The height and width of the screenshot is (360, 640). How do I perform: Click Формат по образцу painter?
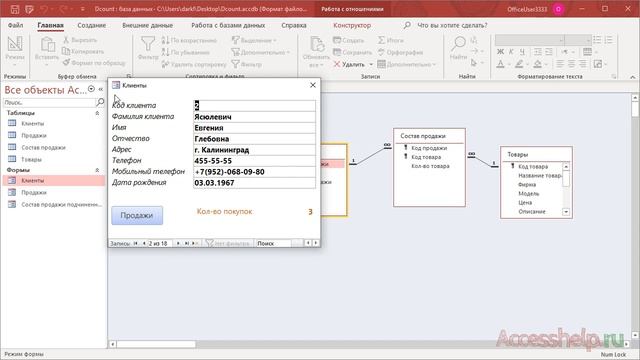pyautogui.click(x=94, y=63)
